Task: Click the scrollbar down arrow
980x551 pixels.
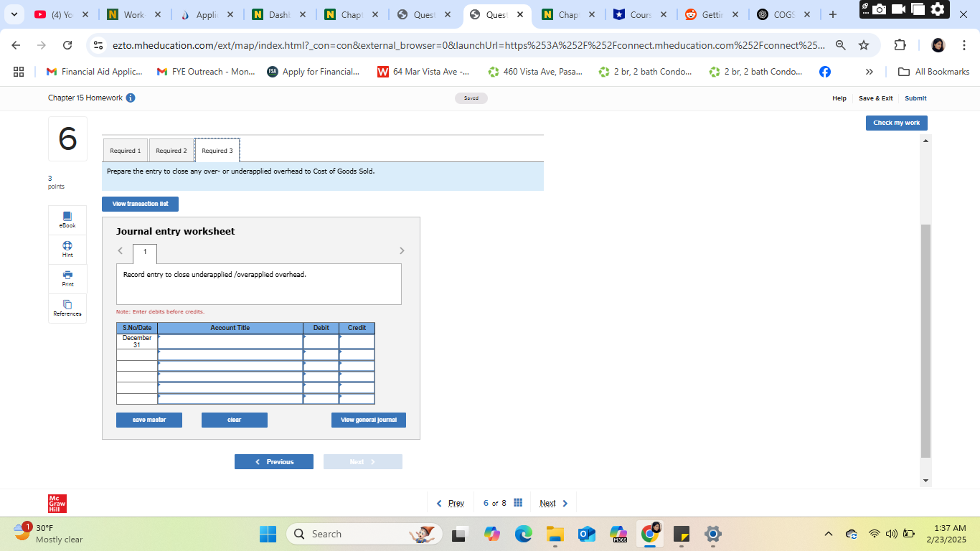Action: tap(925, 481)
